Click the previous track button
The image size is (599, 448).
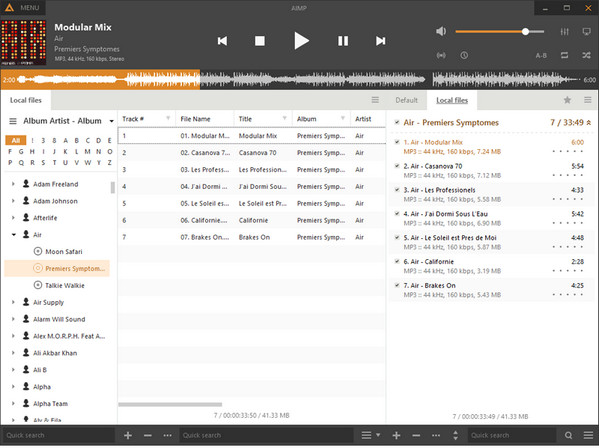(222, 41)
